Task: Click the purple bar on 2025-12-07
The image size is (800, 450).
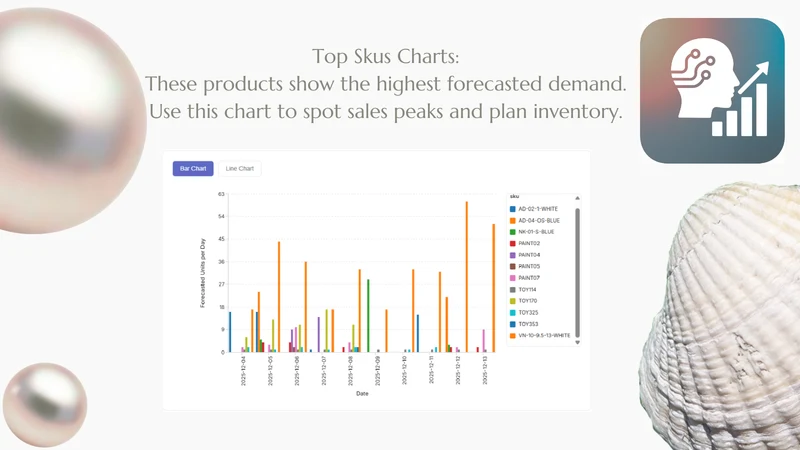Action: 319,335
